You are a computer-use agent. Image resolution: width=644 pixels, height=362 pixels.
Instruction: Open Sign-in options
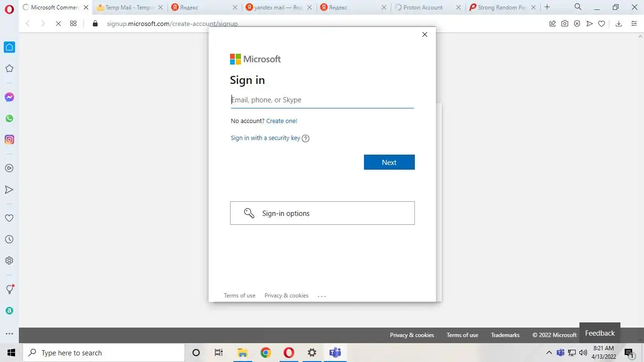pos(322,213)
